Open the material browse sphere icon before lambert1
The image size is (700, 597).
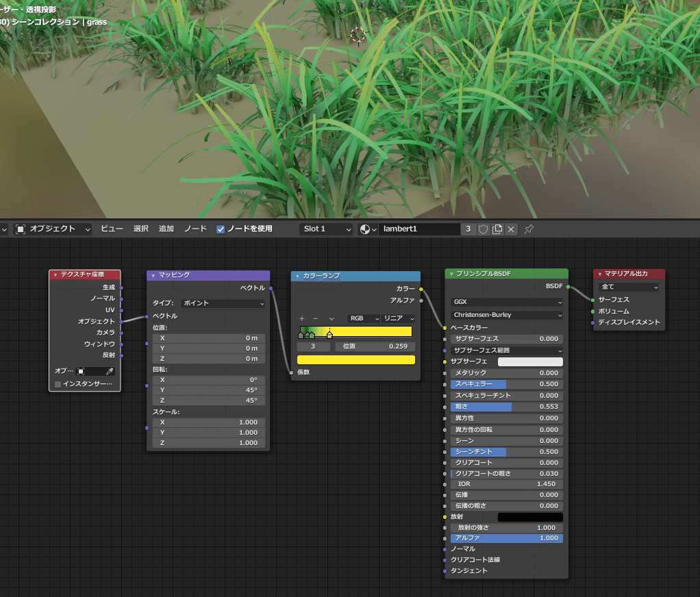click(365, 229)
